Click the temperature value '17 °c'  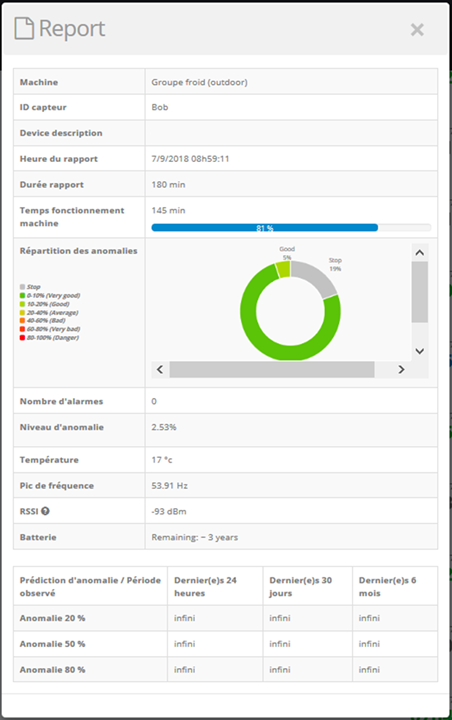(x=162, y=460)
